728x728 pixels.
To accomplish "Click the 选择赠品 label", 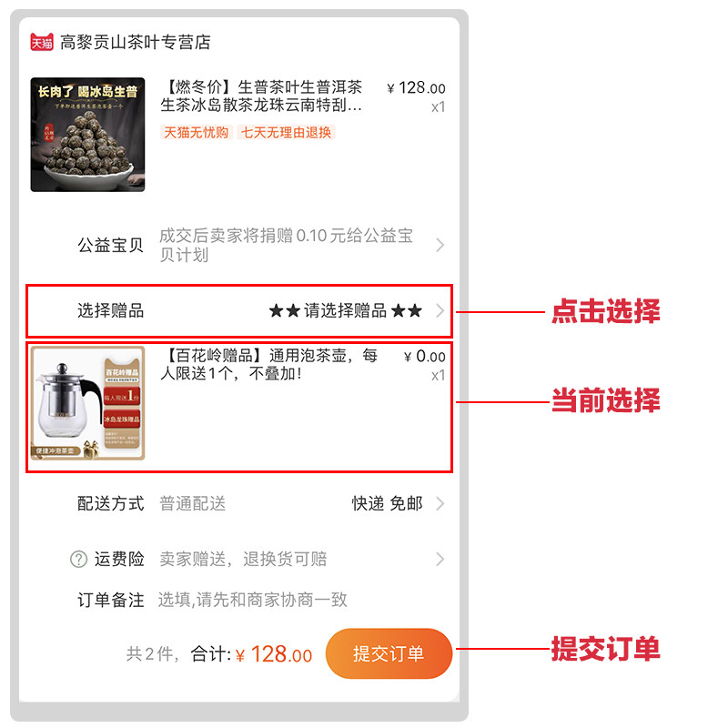I will point(110,310).
